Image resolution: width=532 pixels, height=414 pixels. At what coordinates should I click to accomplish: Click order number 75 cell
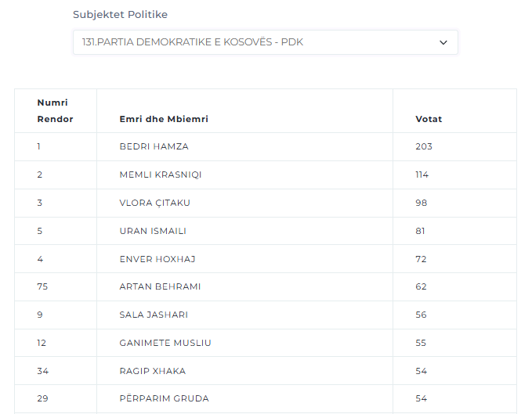pos(42,286)
